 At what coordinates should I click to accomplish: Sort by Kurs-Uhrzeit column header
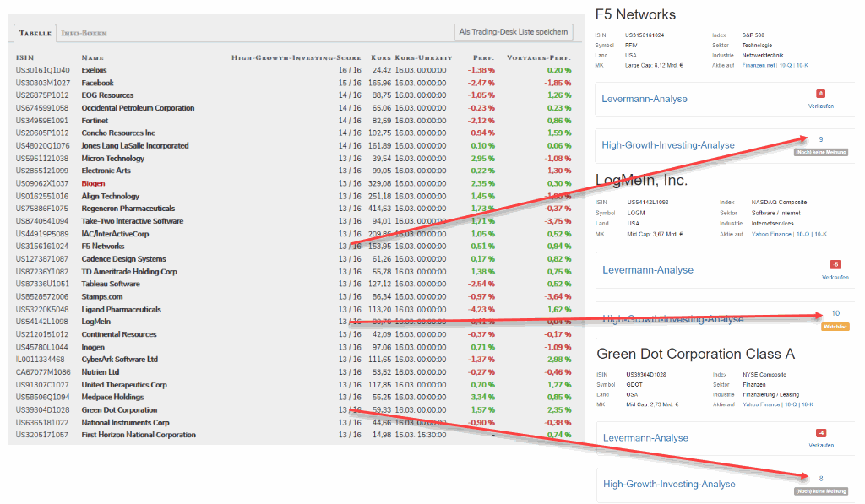click(x=424, y=57)
